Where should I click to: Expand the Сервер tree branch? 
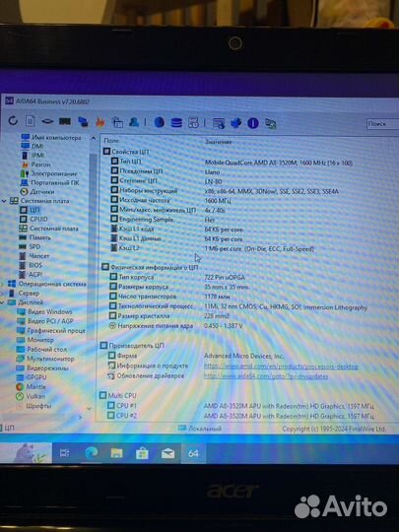[x=2, y=293]
